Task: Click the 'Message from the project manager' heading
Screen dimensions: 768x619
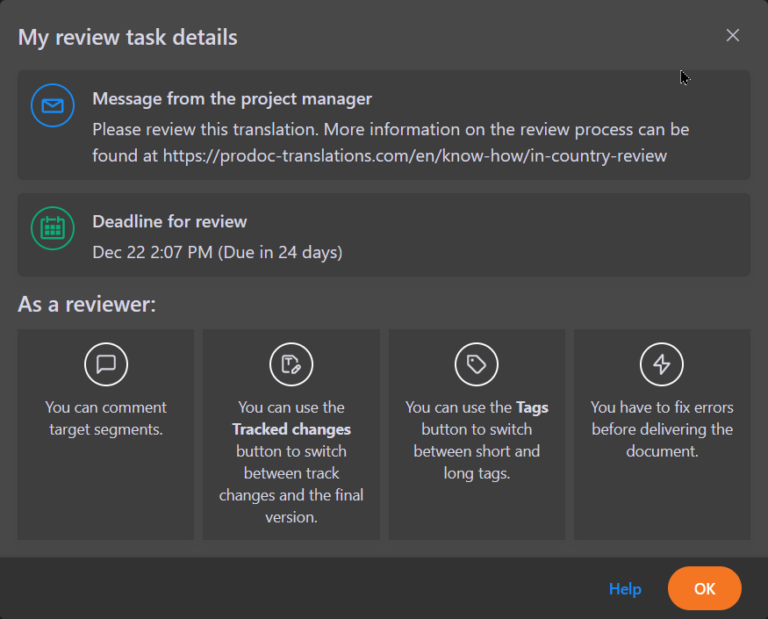Action: point(232,99)
